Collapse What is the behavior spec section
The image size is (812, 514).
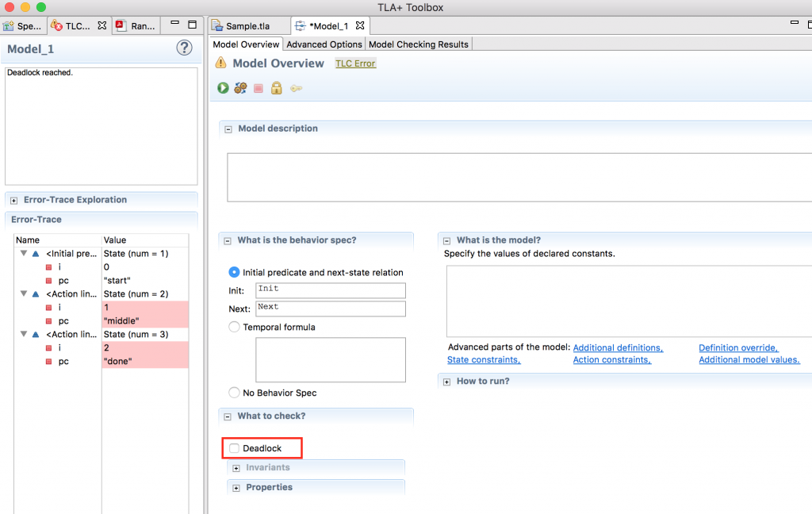coord(228,241)
